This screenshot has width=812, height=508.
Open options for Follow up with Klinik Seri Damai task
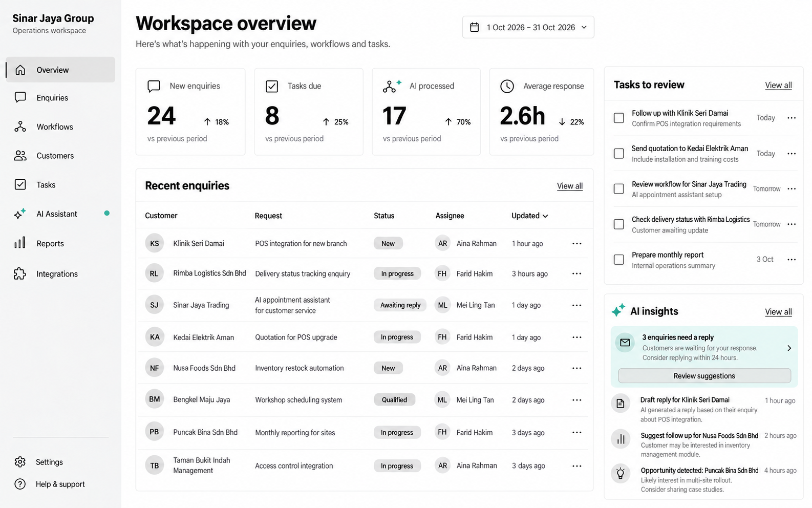pyautogui.click(x=792, y=118)
